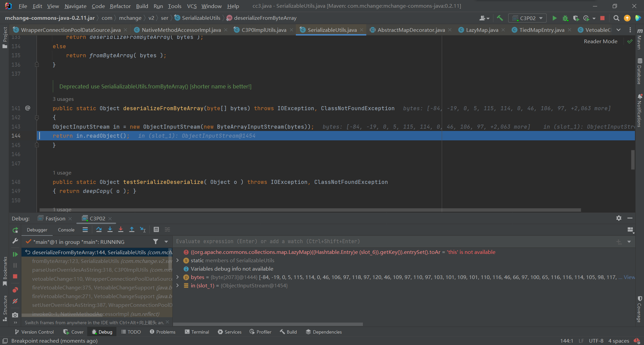Open the editor tab options menu

(x=630, y=30)
